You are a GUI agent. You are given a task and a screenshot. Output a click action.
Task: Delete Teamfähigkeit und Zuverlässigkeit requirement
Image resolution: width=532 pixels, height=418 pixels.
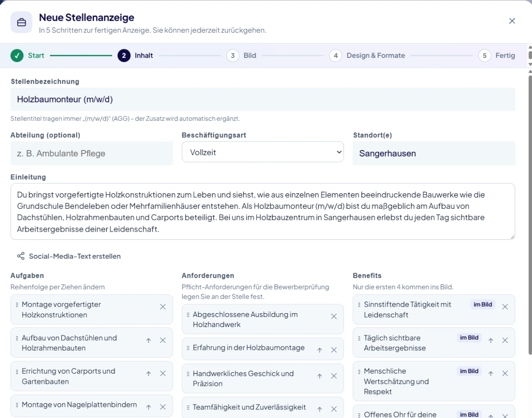[x=334, y=409]
